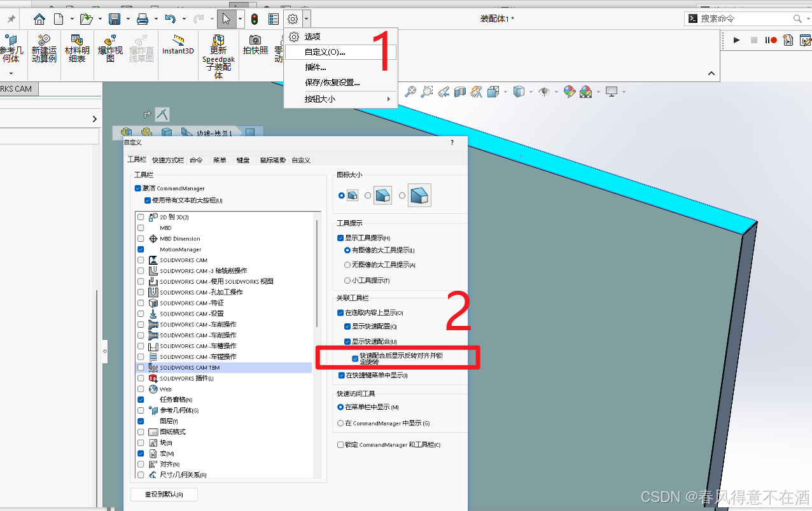Click the MotionManager row's checkbox
This screenshot has width=812, height=511.
pos(141,249)
